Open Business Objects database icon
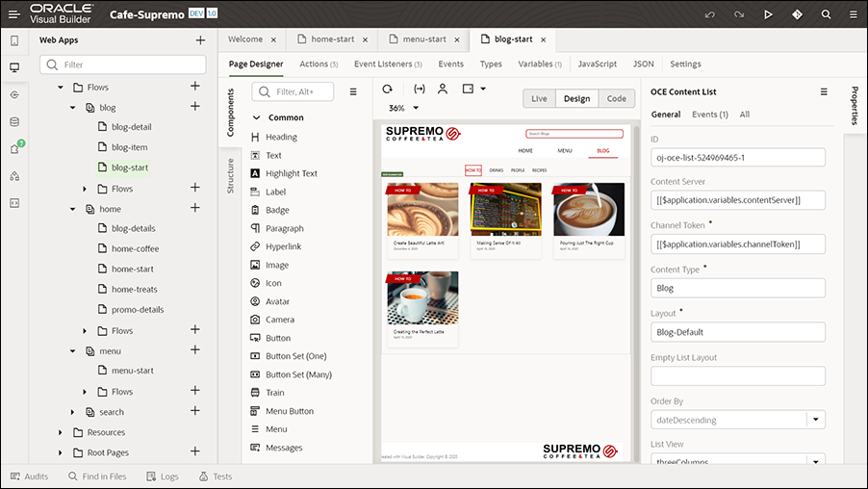 [14, 122]
